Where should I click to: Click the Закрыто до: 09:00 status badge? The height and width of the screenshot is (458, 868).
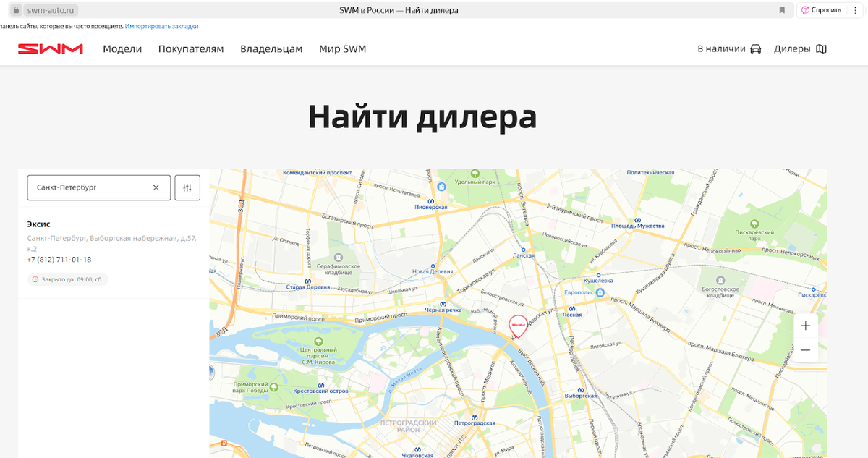tap(67, 279)
